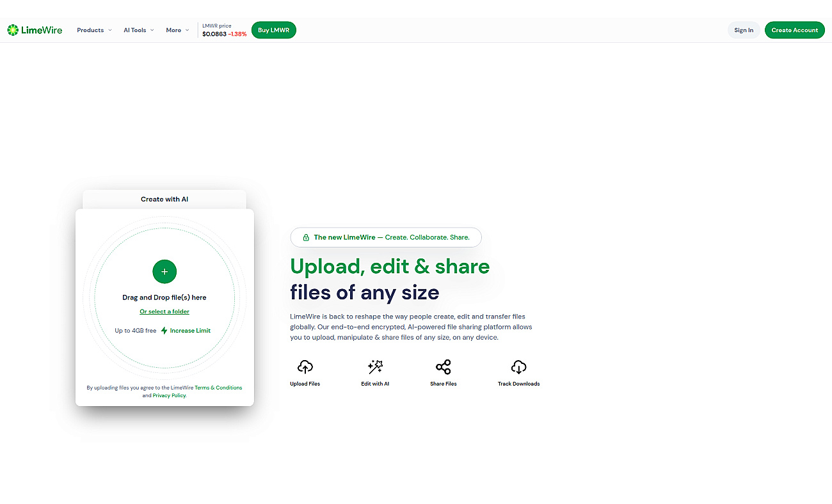
Task: Click the Drag and Drop file(s) here text
Action: pyautogui.click(x=164, y=297)
